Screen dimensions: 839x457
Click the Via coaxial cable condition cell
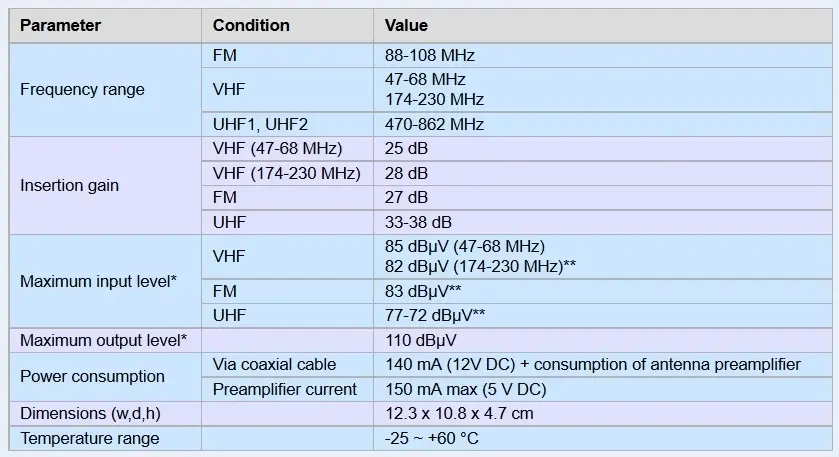[287, 364]
